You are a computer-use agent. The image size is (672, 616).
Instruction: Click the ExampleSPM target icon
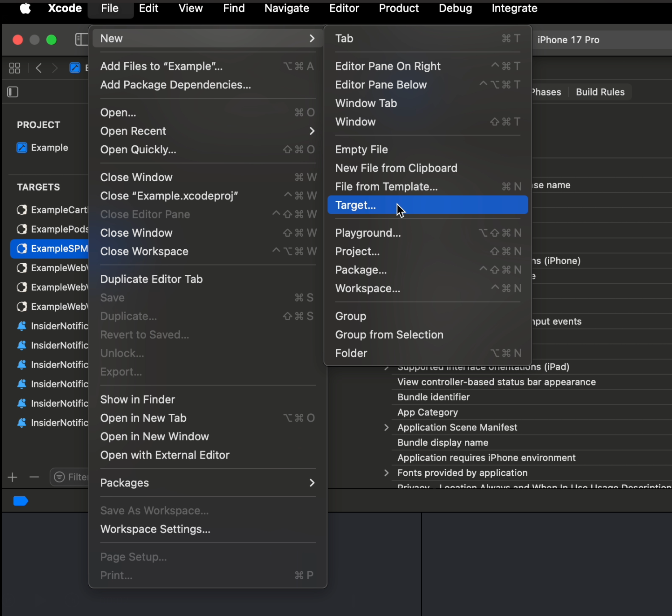[22, 248]
